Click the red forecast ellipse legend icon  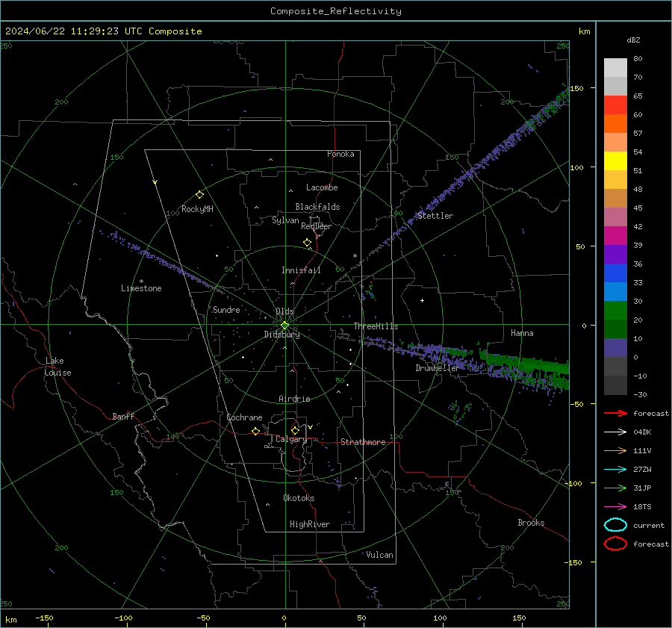click(x=615, y=544)
